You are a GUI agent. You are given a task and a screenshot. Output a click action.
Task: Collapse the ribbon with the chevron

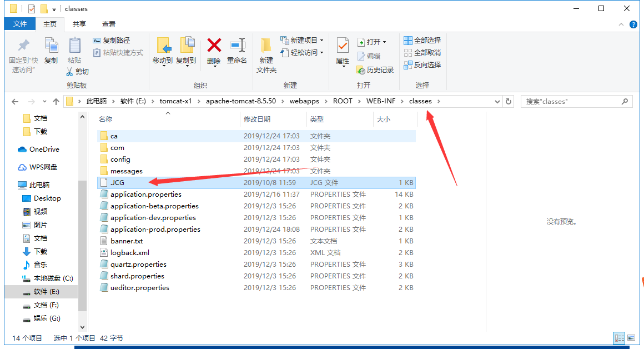tap(621, 24)
